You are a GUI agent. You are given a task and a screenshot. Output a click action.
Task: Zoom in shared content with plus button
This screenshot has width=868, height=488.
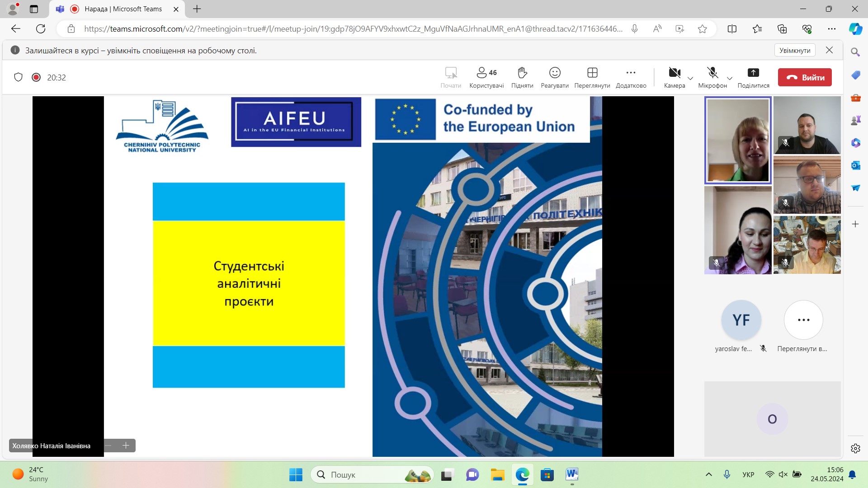point(126,446)
